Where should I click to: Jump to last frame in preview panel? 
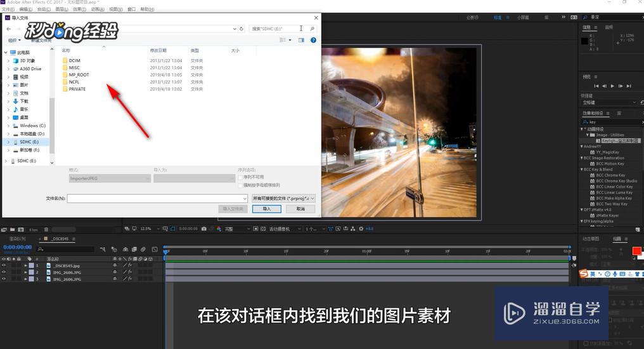pos(629,86)
